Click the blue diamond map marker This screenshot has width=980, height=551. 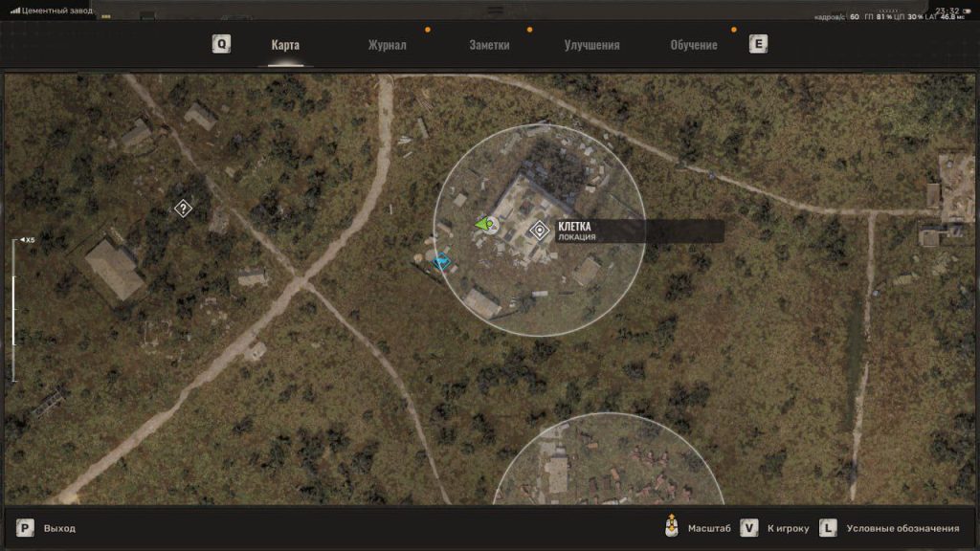(441, 262)
